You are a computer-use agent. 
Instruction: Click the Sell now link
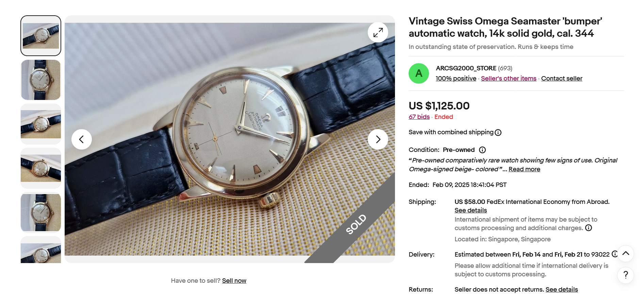tap(234, 281)
